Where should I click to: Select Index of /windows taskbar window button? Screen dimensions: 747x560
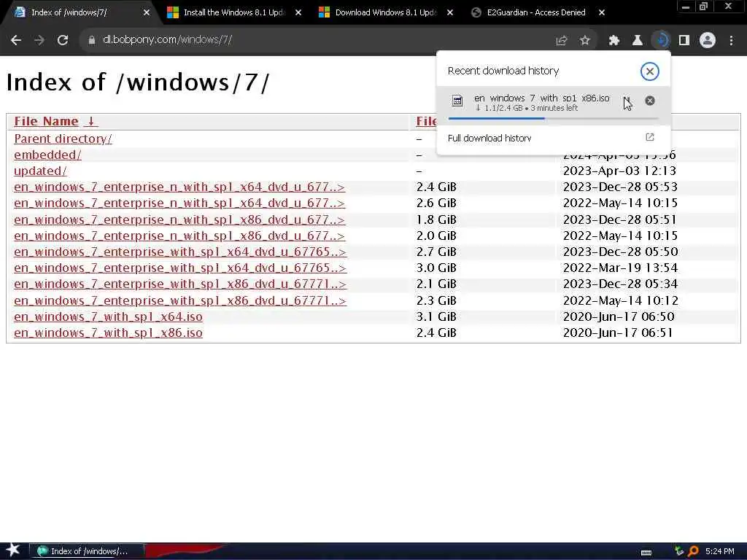pos(87,551)
